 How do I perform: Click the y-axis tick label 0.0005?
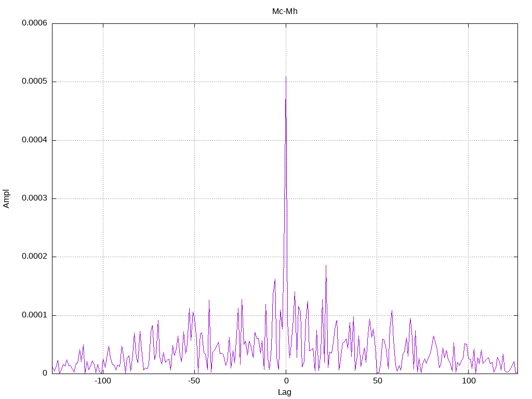35,82
